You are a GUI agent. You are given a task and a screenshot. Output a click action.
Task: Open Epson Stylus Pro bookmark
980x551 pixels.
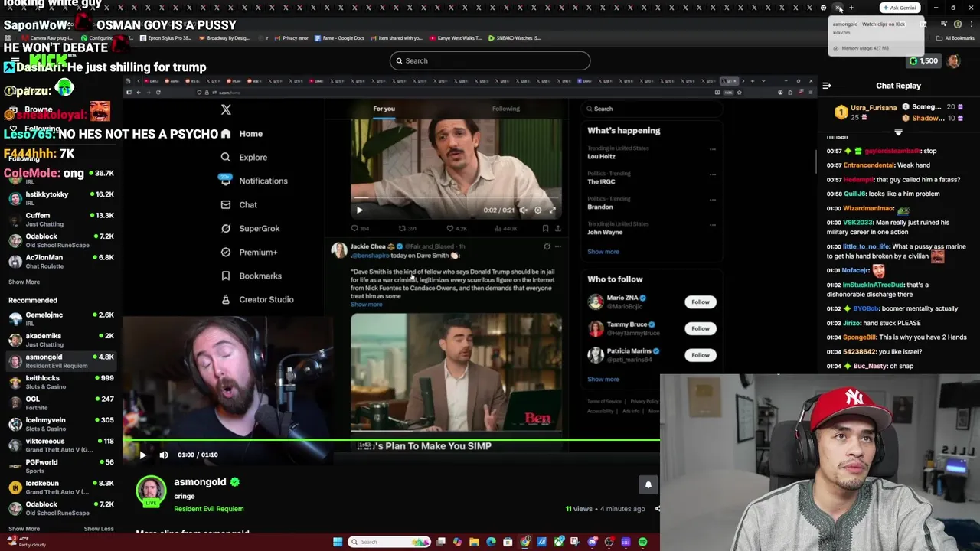[x=165, y=38]
